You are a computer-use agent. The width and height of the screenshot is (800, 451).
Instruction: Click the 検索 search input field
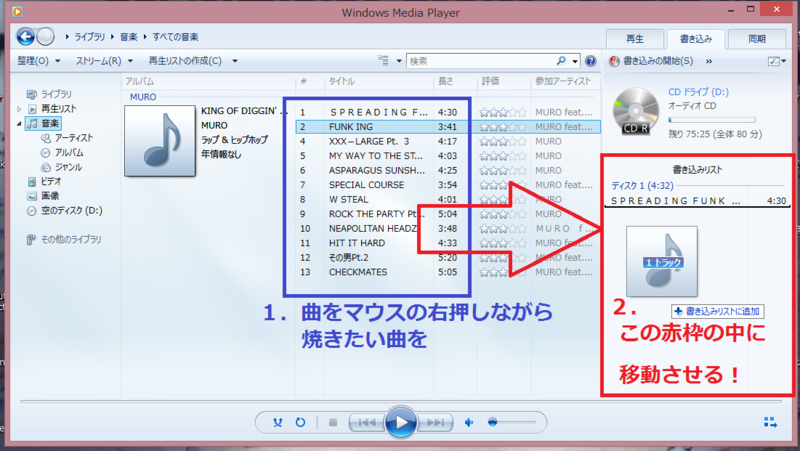[482, 61]
